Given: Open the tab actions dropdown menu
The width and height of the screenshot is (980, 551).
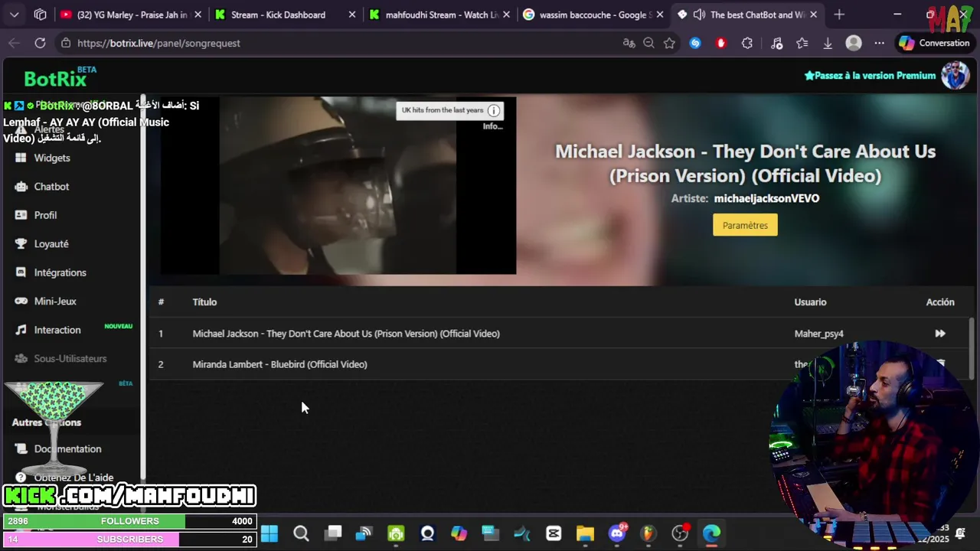Looking at the screenshot, I should tap(14, 15).
